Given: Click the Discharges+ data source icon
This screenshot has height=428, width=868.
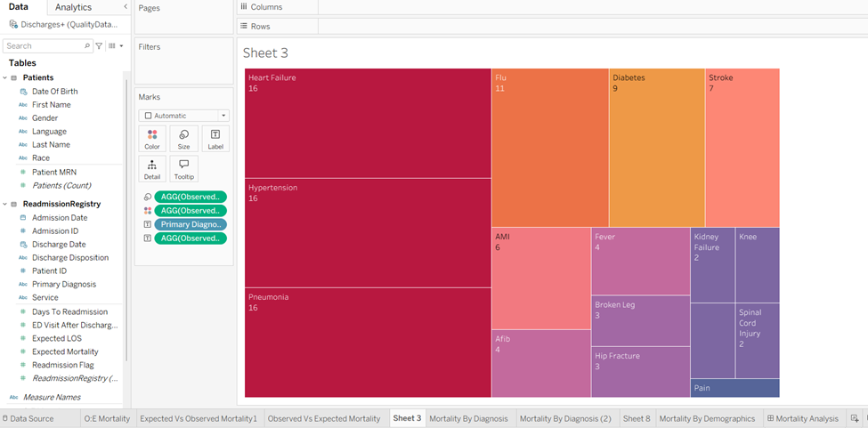Looking at the screenshot, I should tap(12, 24).
